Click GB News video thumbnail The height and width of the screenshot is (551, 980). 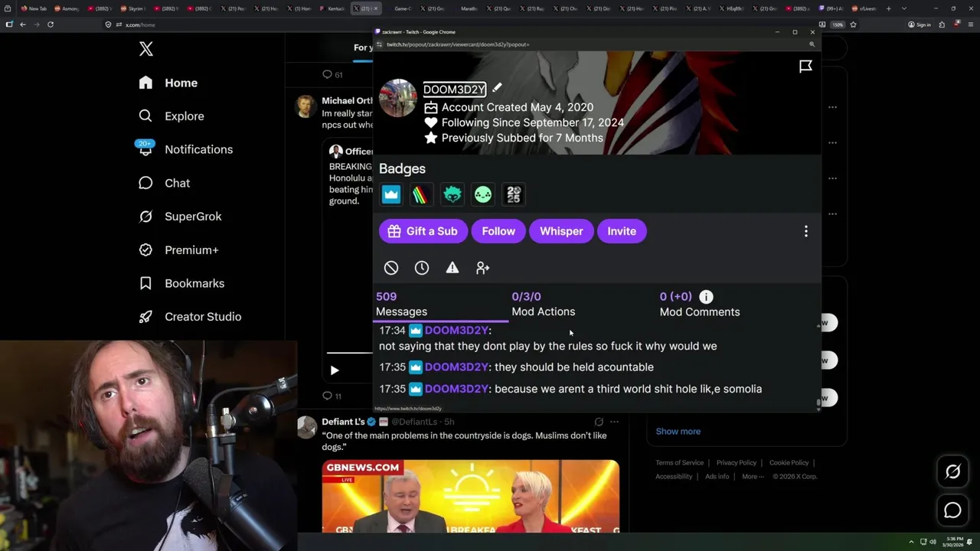[471, 496]
